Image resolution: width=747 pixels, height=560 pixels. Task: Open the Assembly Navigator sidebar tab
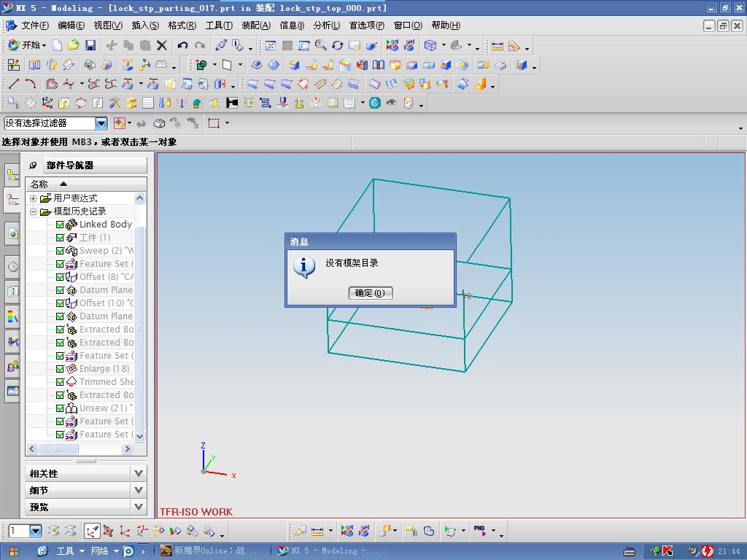click(x=12, y=175)
